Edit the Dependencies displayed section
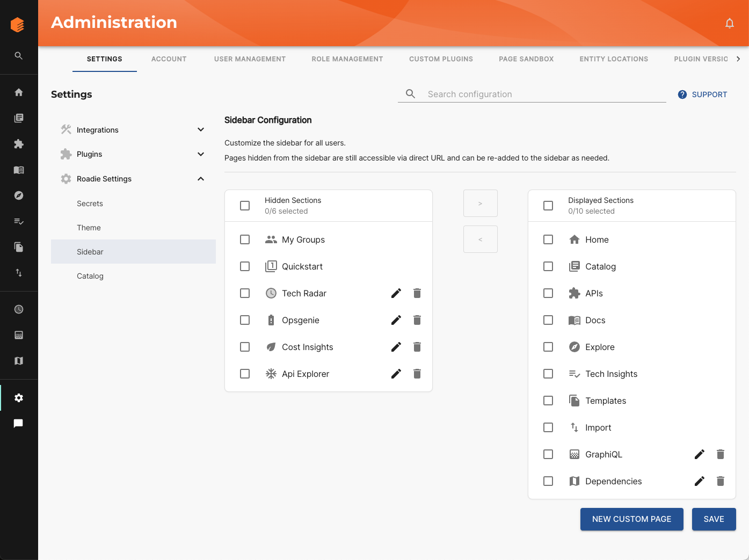This screenshot has height=560, width=749. (700, 481)
